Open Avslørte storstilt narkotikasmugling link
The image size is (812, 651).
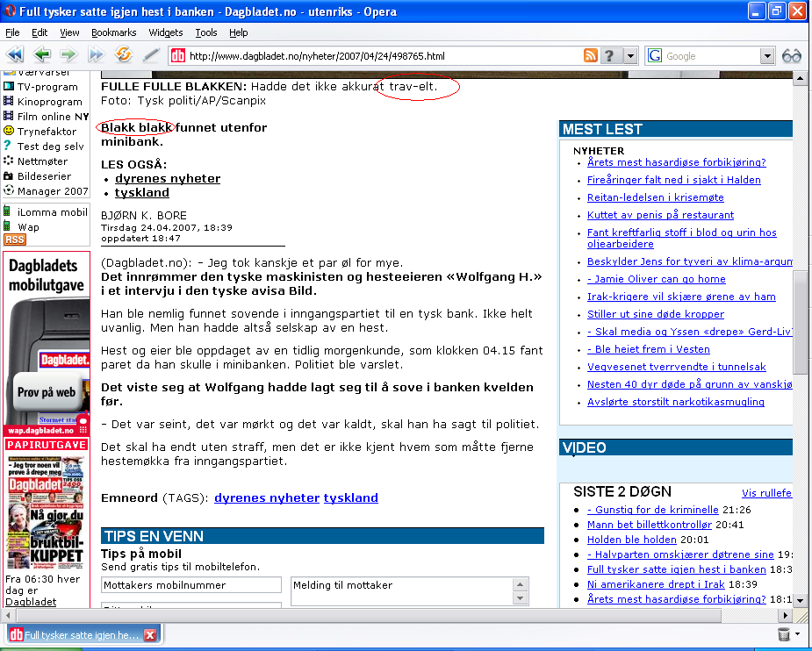click(x=676, y=402)
